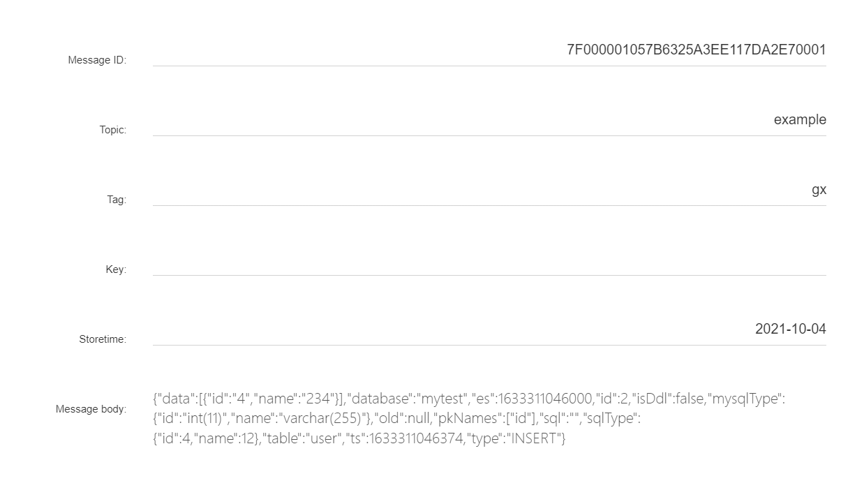
Task: Click the Tag label
Action: [117, 200]
